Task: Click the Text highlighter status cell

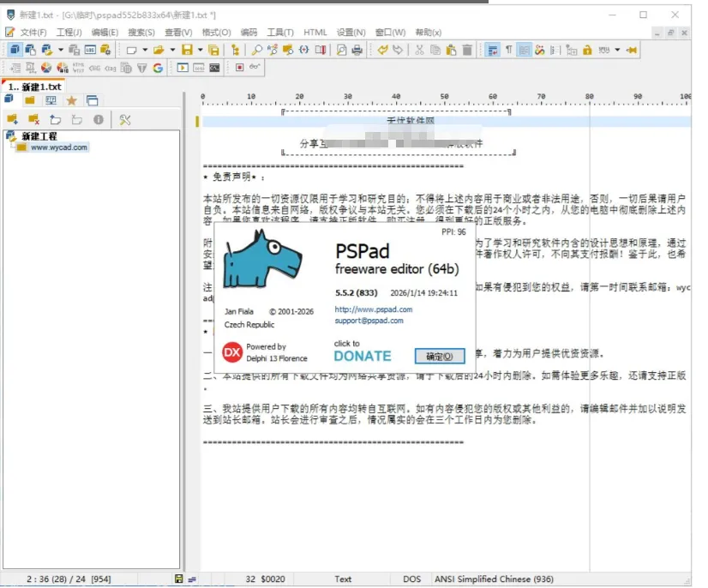Action: pos(343,579)
